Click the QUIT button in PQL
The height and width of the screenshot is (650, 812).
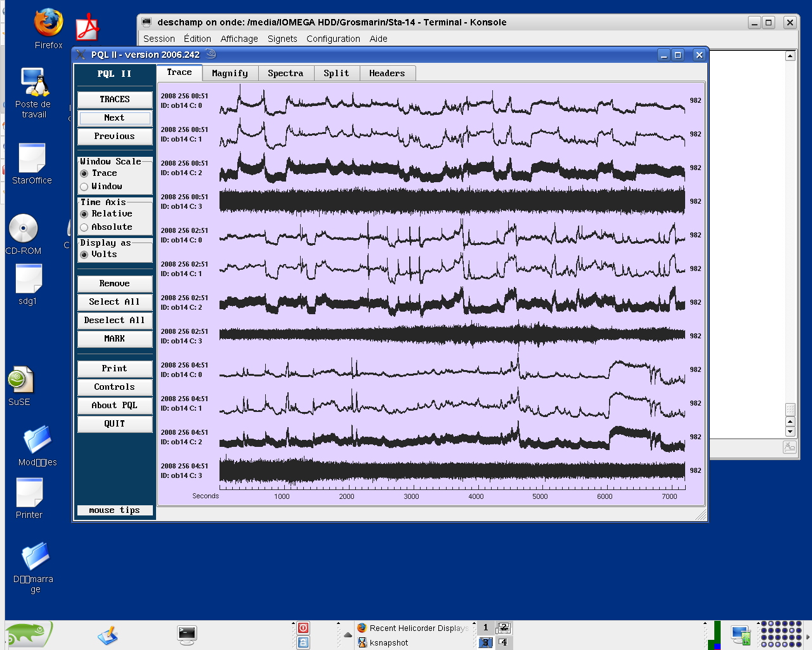115,424
